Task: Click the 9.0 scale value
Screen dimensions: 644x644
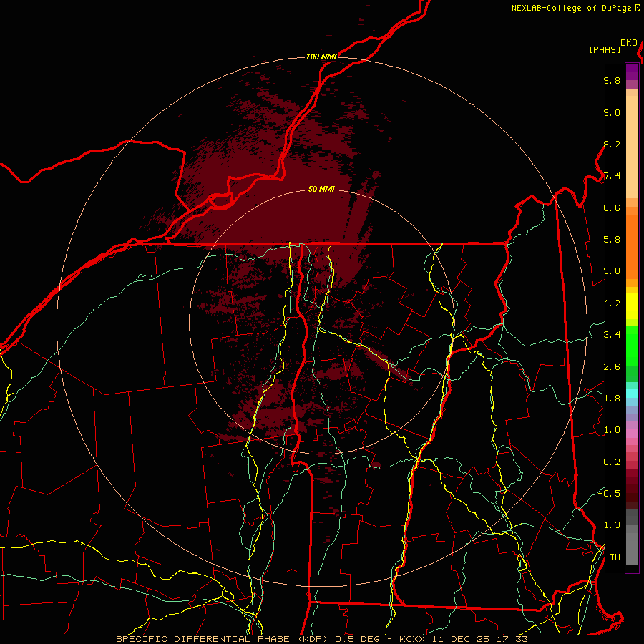Action: pyautogui.click(x=612, y=112)
